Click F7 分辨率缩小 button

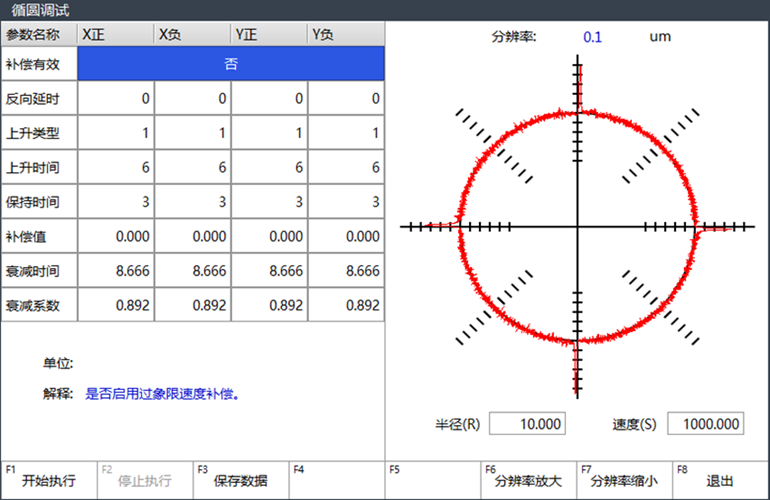click(x=624, y=479)
